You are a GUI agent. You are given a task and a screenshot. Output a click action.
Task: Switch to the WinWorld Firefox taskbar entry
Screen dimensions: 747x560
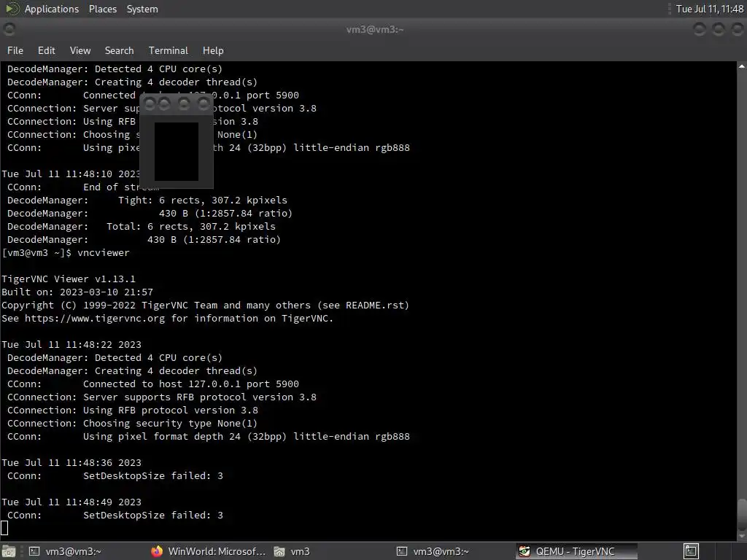click(x=208, y=551)
